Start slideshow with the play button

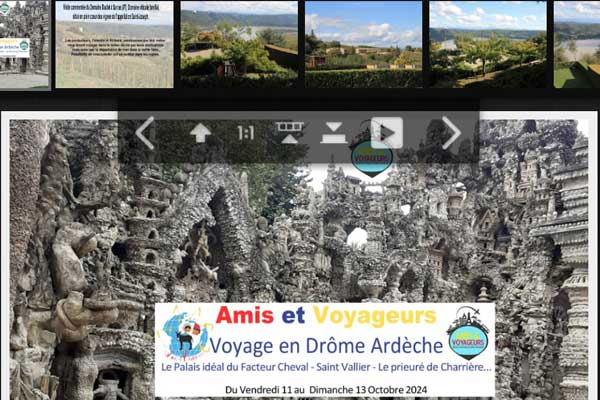point(387,133)
